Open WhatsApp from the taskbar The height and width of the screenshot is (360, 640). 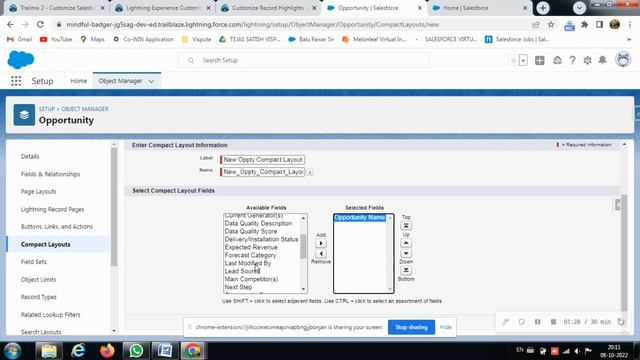(x=136, y=351)
